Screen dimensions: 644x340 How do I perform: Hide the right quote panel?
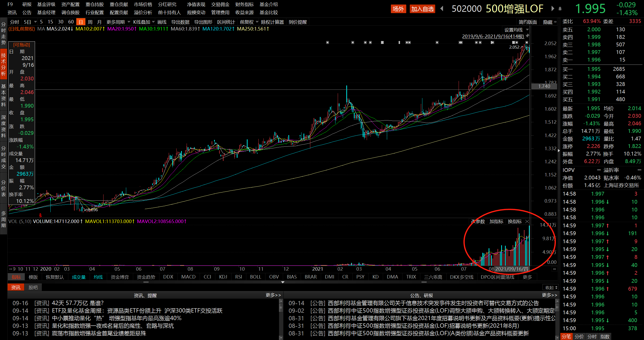[550, 22]
